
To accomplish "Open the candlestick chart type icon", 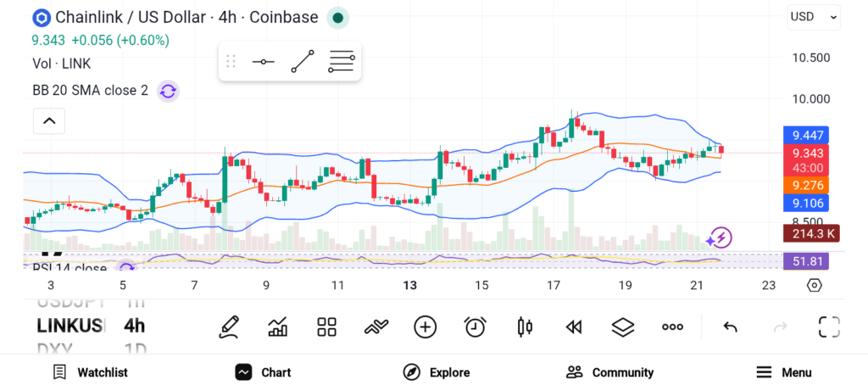I will (525, 327).
